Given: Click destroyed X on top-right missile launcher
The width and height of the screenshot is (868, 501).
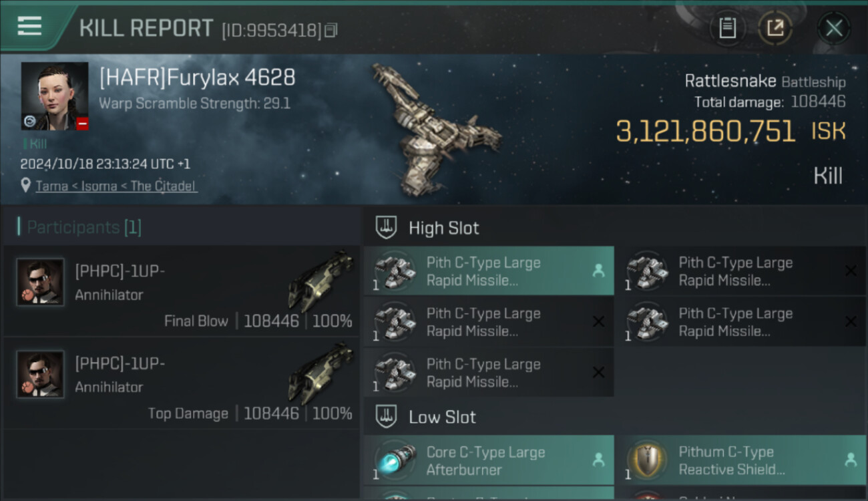Looking at the screenshot, I should pyautogui.click(x=851, y=271).
